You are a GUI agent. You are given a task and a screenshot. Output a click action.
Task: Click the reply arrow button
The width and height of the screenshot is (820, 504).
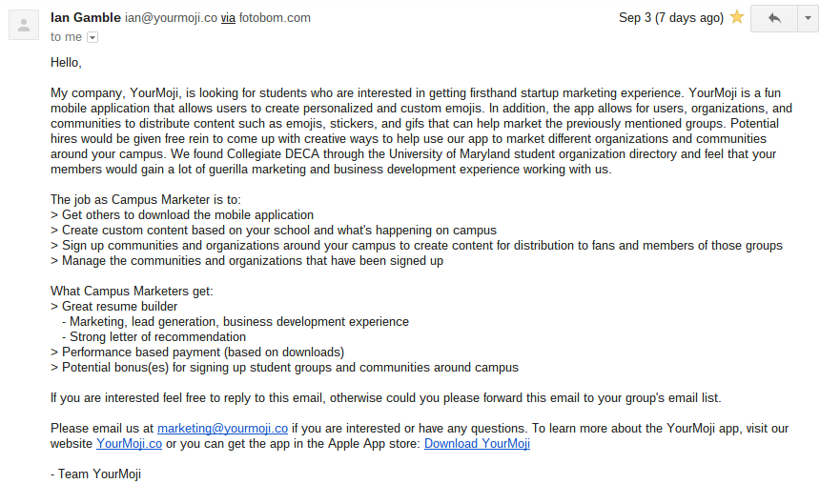coord(774,18)
